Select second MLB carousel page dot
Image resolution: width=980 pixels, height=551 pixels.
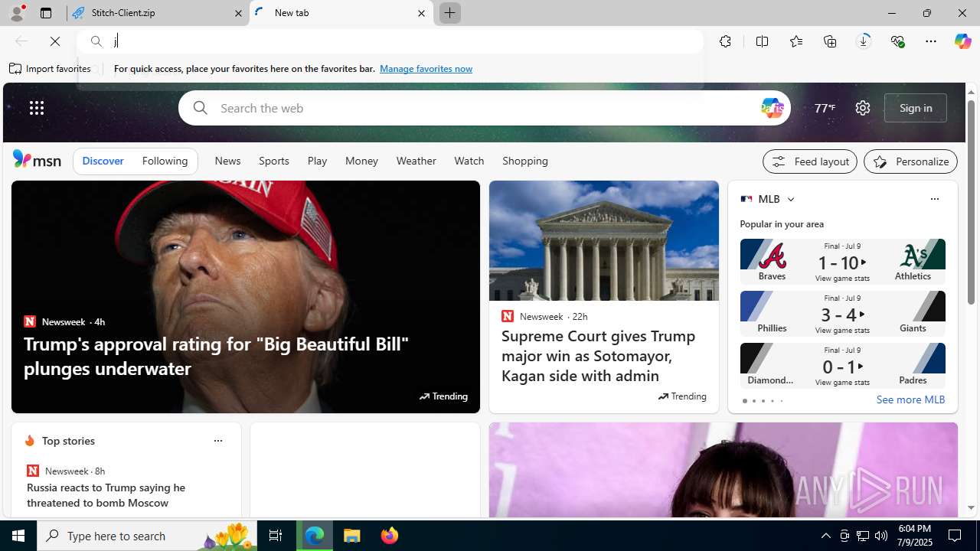753,401
